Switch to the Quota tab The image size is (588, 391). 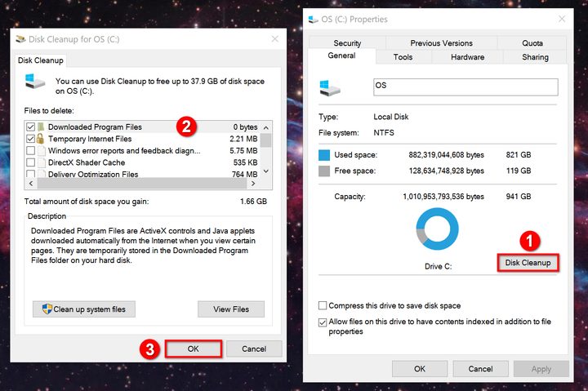(x=532, y=43)
